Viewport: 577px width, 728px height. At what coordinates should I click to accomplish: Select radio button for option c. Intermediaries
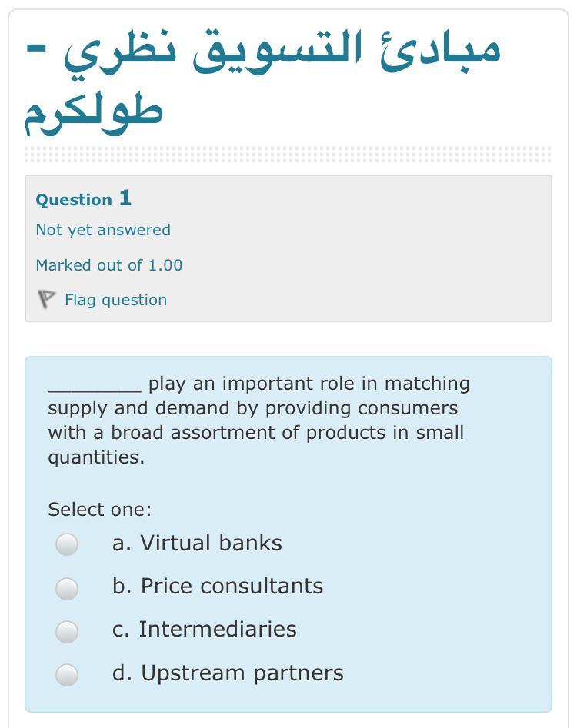[68, 631]
